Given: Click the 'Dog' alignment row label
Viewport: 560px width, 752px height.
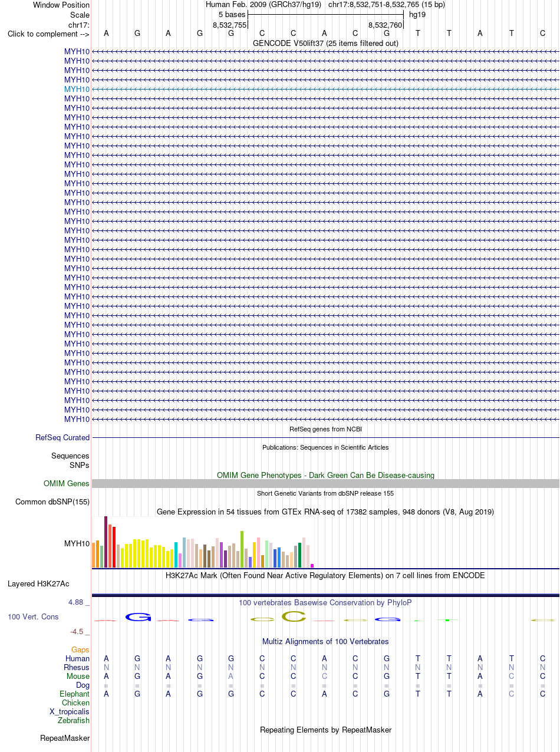Looking at the screenshot, I should 83,685.
